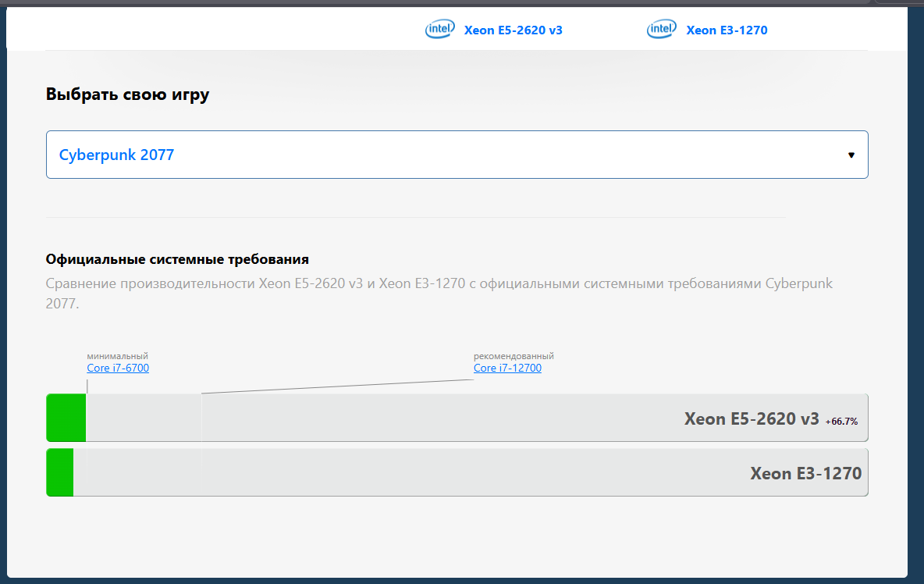Open the Core i7-12700 recommended requirement link

507,368
